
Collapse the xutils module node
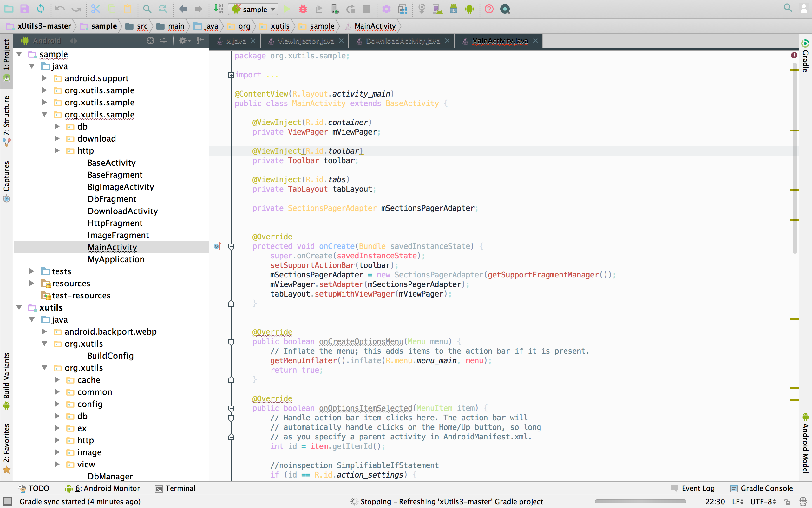coord(19,307)
